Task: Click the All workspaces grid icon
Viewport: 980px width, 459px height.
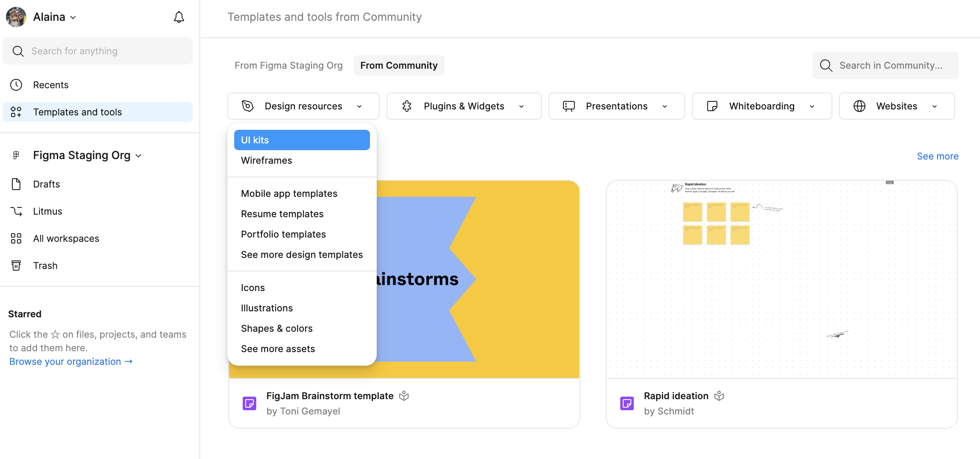Action: [16, 238]
